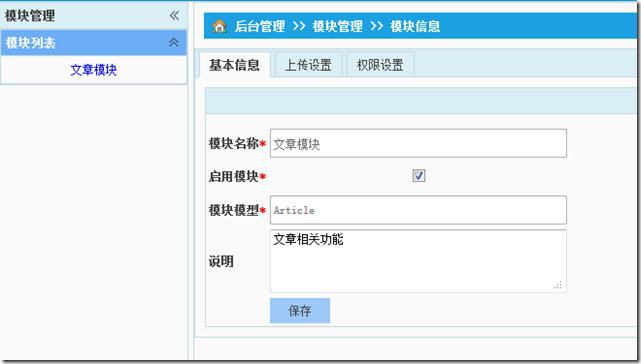Click the 启用模块 label
This screenshot has height=364, width=641.
[233, 177]
